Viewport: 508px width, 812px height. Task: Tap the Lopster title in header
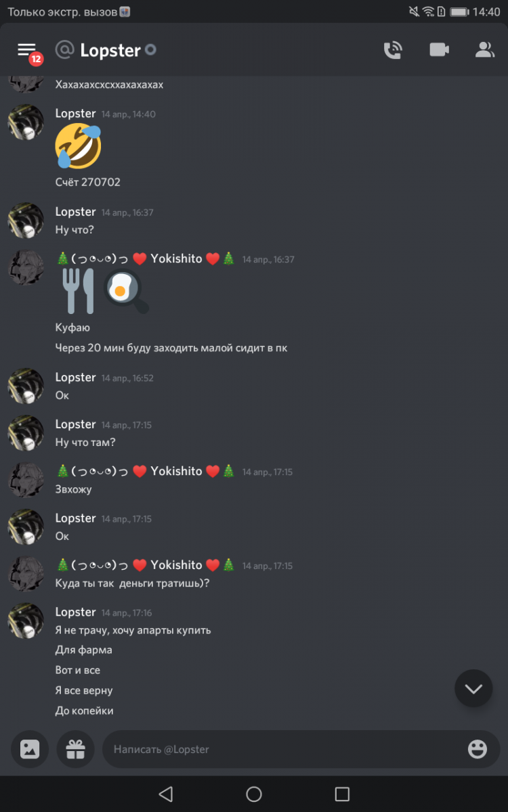click(110, 50)
